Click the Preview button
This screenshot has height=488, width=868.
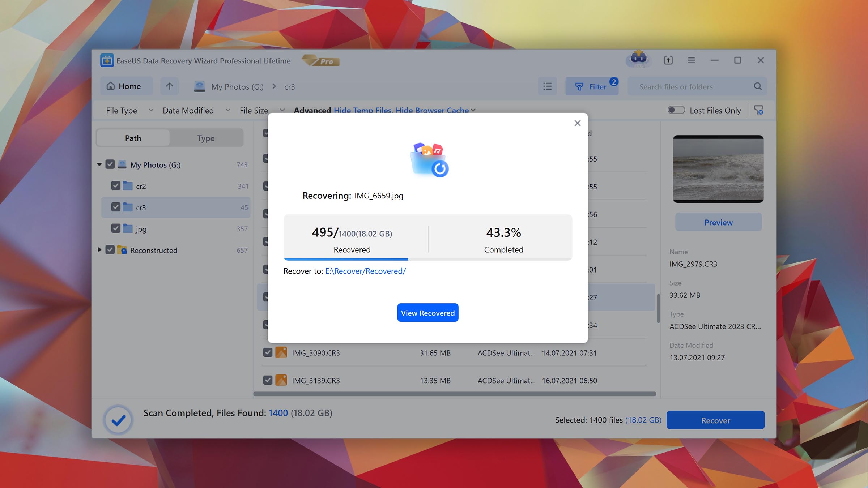pos(718,222)
